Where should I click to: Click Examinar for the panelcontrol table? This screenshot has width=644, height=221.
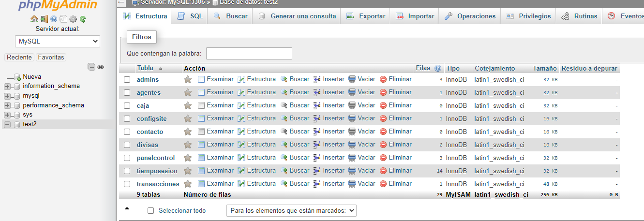tap(216, 157)
